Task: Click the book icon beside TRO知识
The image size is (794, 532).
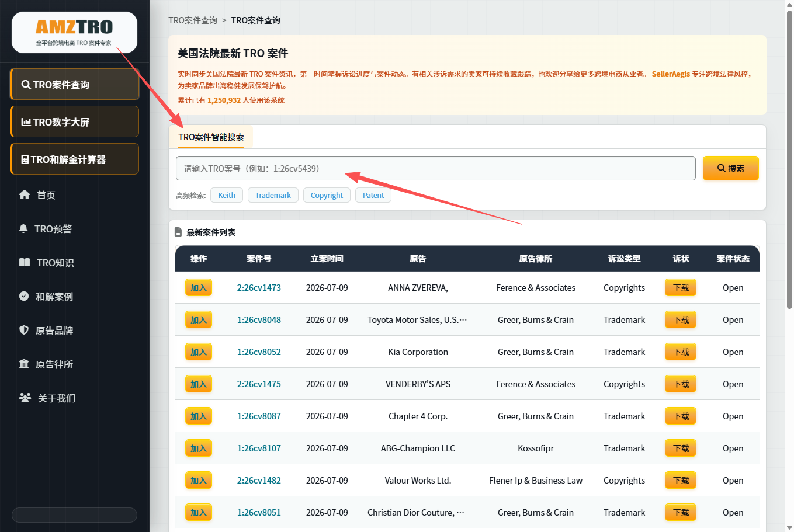Action: [25, 262]
